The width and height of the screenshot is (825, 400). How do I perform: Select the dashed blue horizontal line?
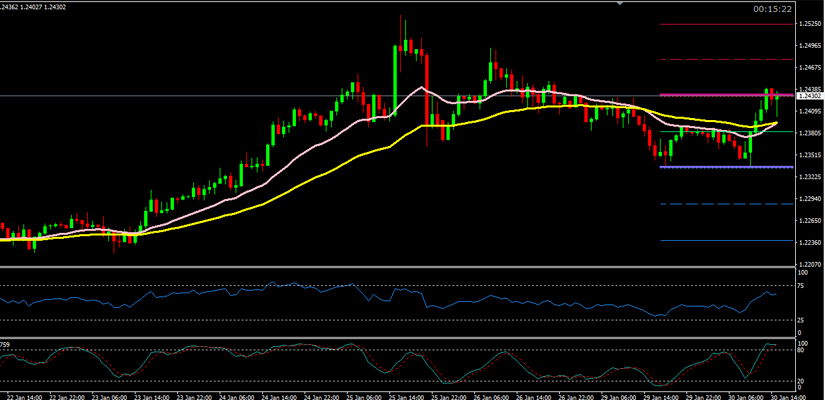pos(720,204)
